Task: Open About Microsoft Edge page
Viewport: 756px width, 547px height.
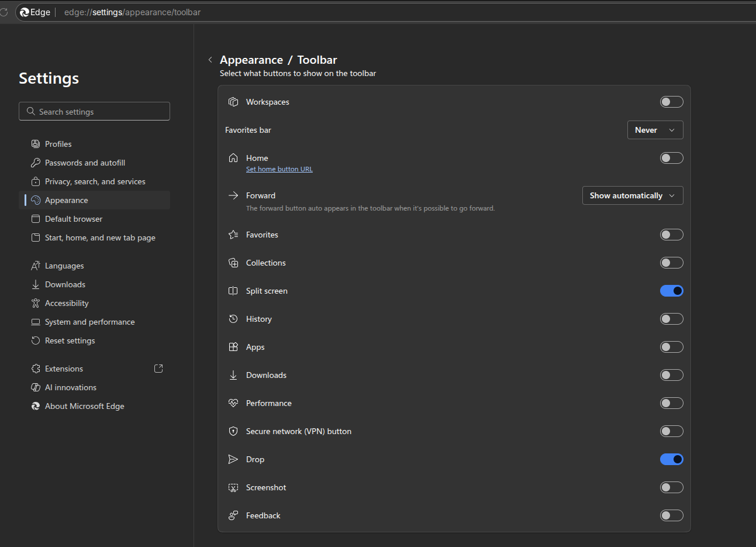Action: coord(84,406)
